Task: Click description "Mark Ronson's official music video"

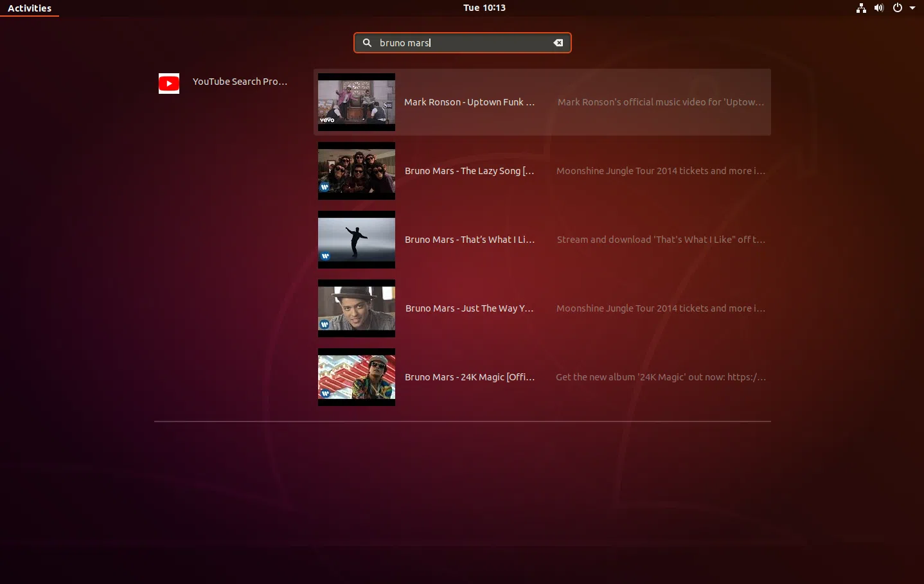Action: pos(661,102)
